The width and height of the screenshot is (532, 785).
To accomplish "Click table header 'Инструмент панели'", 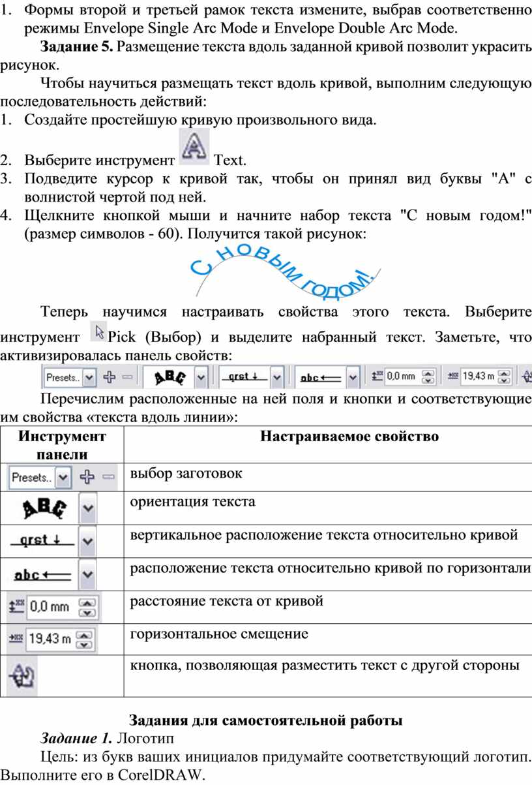I will pyautogui.click(x=61, y=445).
